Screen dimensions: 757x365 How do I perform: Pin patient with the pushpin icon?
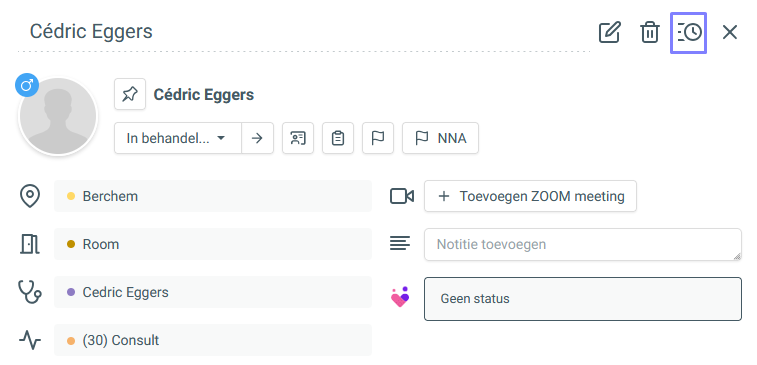pos(130,94)
